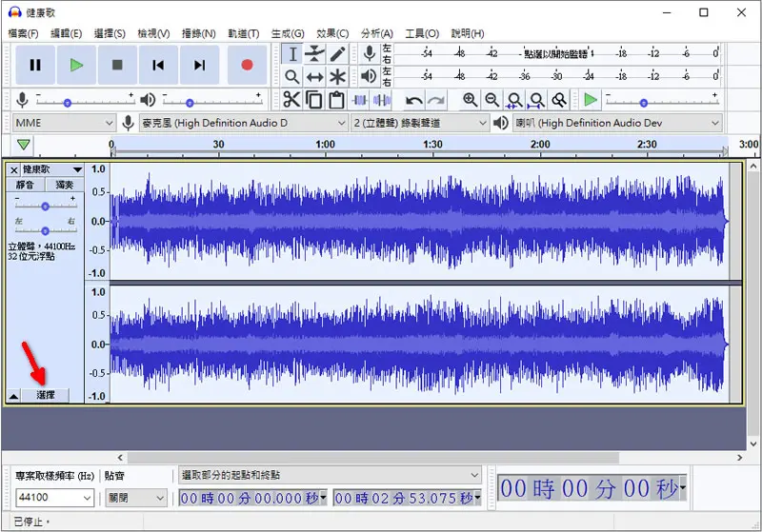Click the recording meter to start monitoring
The image size is (762, 532).
click(x=556, y=53)
